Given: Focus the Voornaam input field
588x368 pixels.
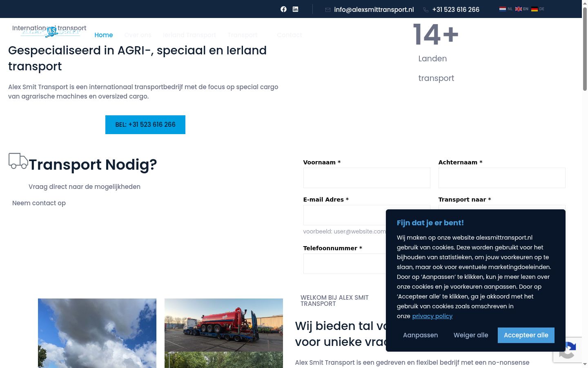Looking at the screenshot, I should coord(367,178).
